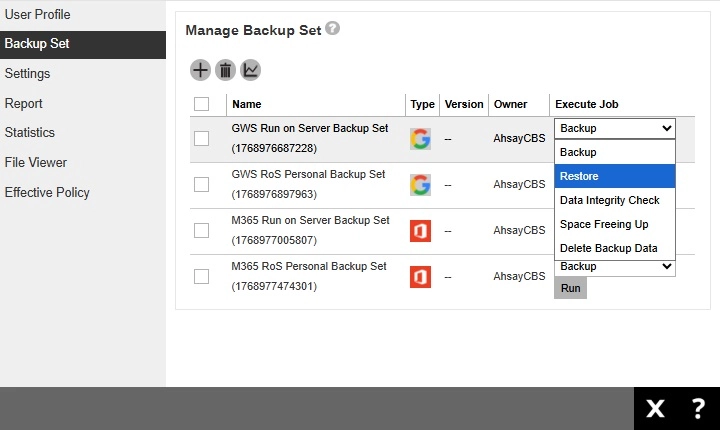Collapse the Execute Job dropdown on first row
This screenshot has height=430, width=720.
[615, 128]
